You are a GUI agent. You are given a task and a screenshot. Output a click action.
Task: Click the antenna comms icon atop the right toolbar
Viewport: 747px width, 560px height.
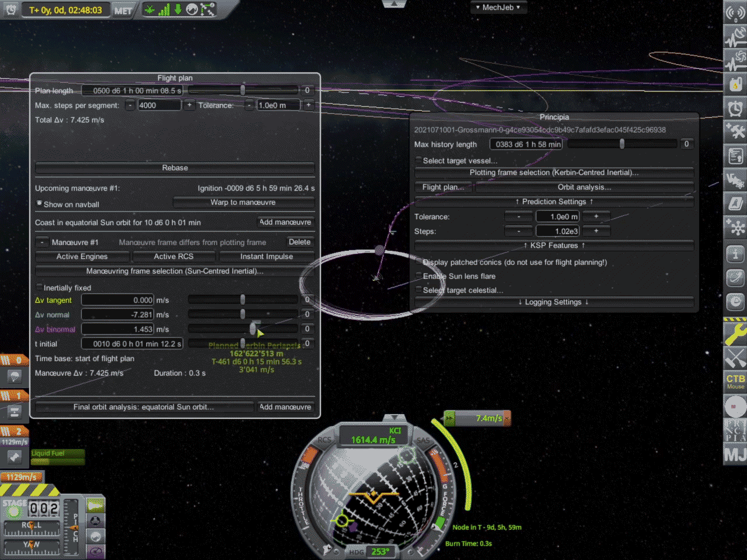735,12
